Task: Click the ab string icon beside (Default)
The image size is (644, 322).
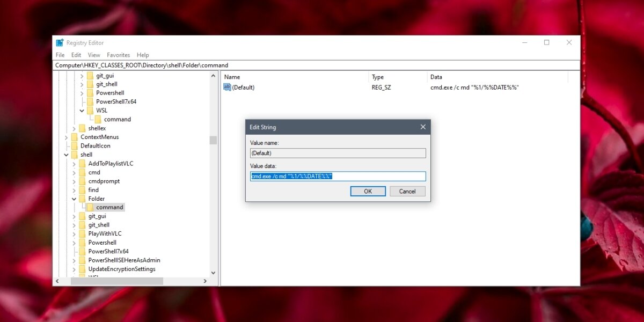Action: 227,87
